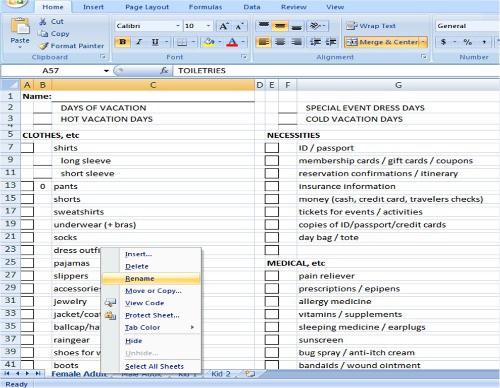Apply percent number style

point(468,42)
